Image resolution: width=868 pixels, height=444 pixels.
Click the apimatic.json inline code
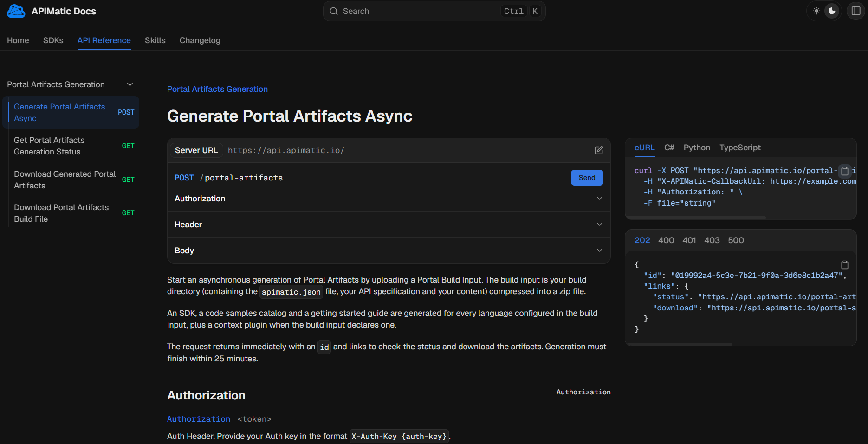pyautogui.click(x=291, y=292)
